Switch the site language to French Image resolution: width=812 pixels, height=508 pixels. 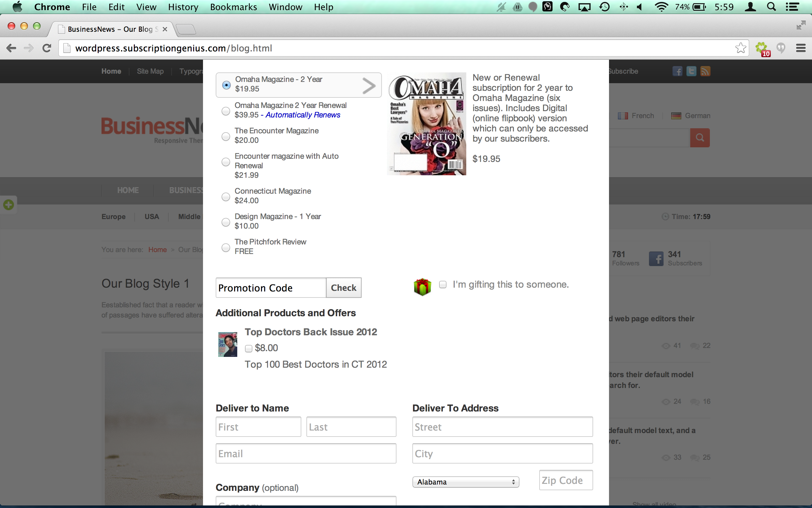(636, 116)
